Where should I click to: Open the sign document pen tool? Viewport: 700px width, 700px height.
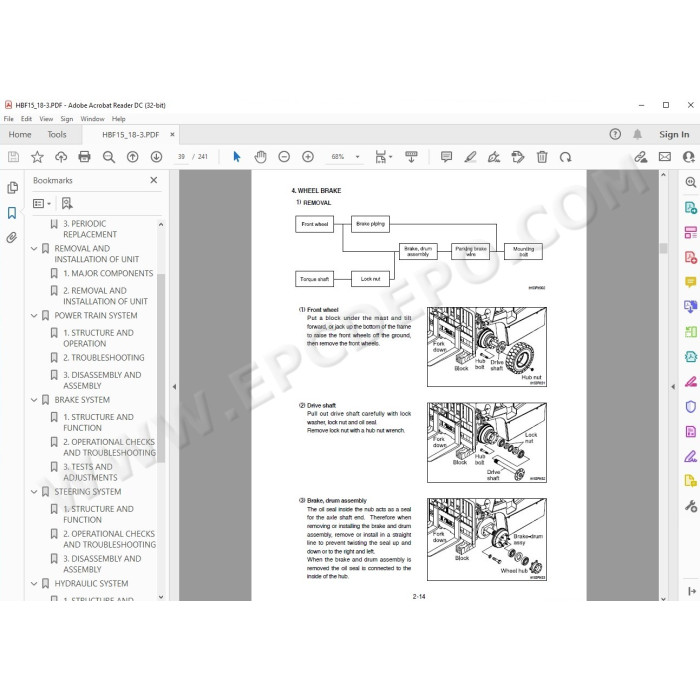(494, 157)
